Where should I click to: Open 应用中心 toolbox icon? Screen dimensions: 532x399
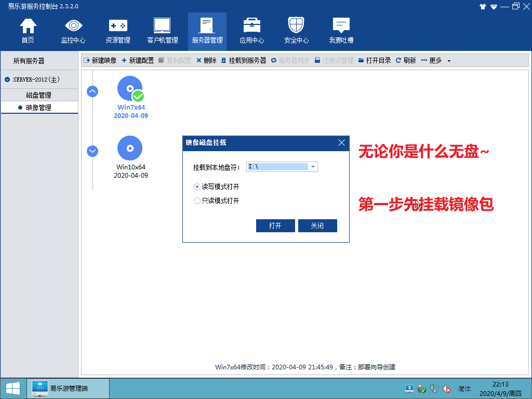[x=252, y=31]
